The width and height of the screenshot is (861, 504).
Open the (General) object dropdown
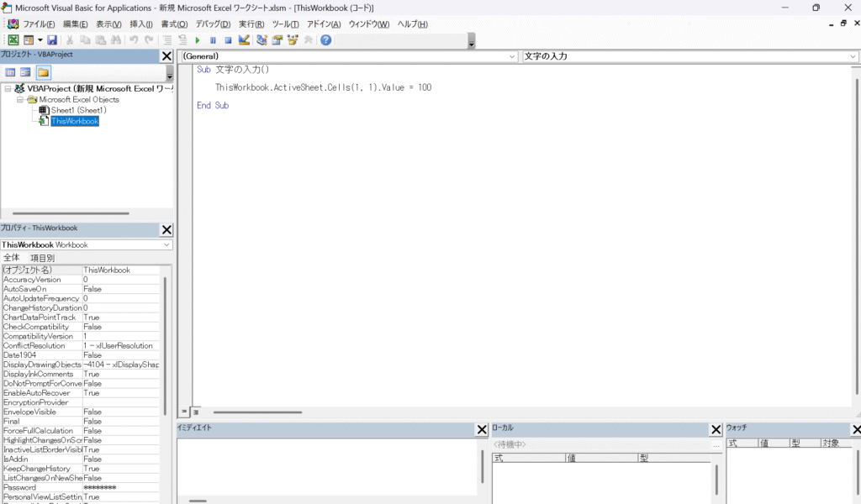click(x=512, y=56)
